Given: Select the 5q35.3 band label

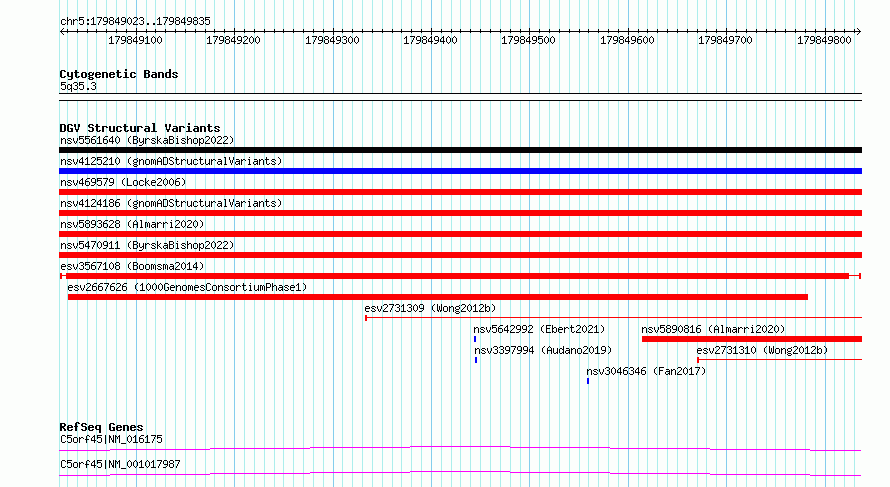Looking at the screenshot, I should point(78,86).
